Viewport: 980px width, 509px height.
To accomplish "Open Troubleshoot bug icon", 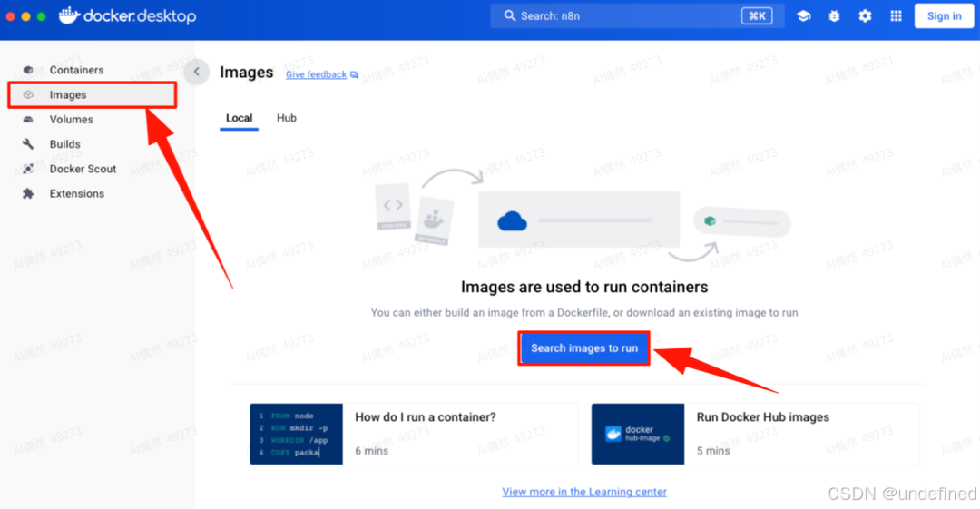I will point(835,16).
